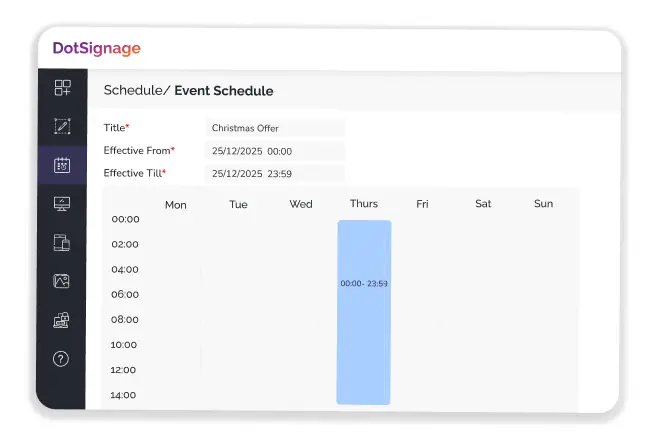Select the design editor pencil icon
Image resolution: width=657 pixels, height=439 pixels.
62,126
